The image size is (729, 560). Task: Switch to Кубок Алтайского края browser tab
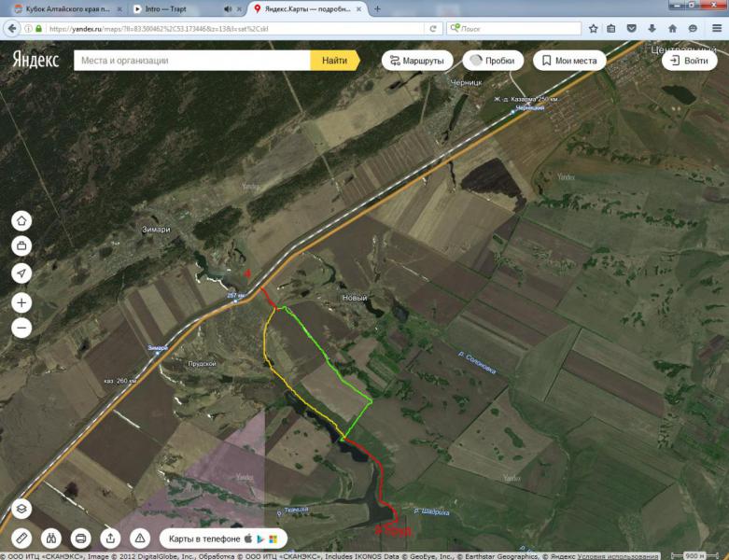61,8
